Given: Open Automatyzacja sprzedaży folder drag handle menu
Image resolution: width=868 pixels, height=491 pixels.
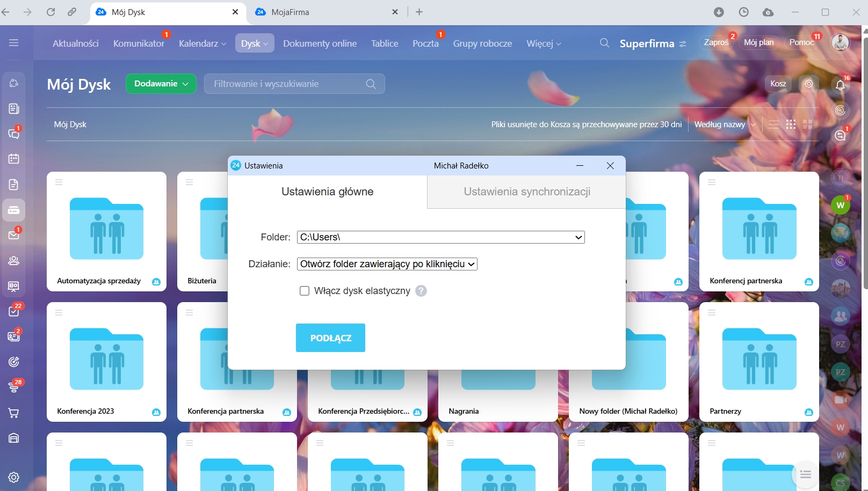Looking at the screenshot, I should click(x=59, y=182).
